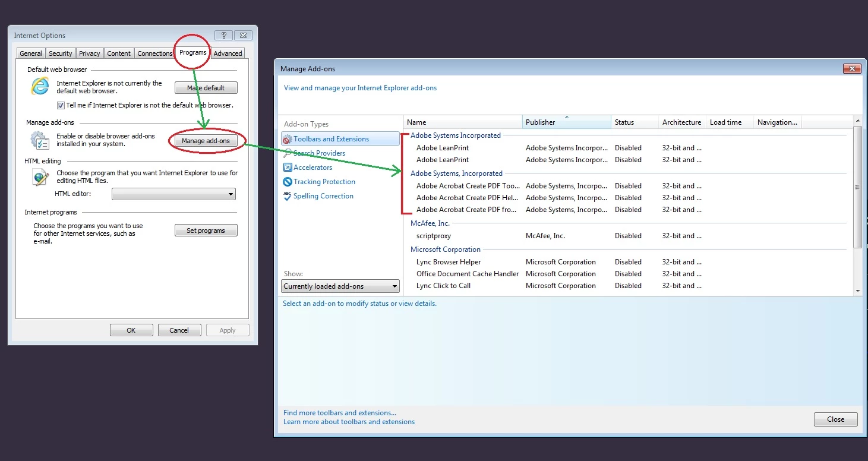The width and height of the screenshot is (868, 461).
Task: Collapse the Microsoft Corporation group
Action: pyautogui.click(x=446, y=250)
